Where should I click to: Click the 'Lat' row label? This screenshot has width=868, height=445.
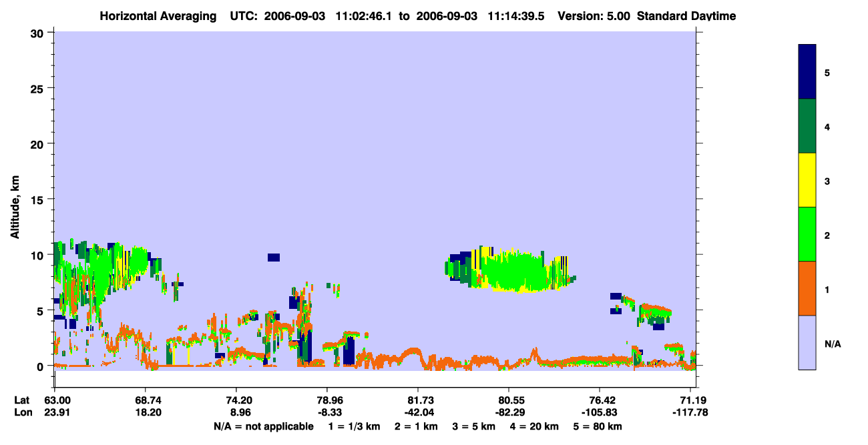point(22,400)
